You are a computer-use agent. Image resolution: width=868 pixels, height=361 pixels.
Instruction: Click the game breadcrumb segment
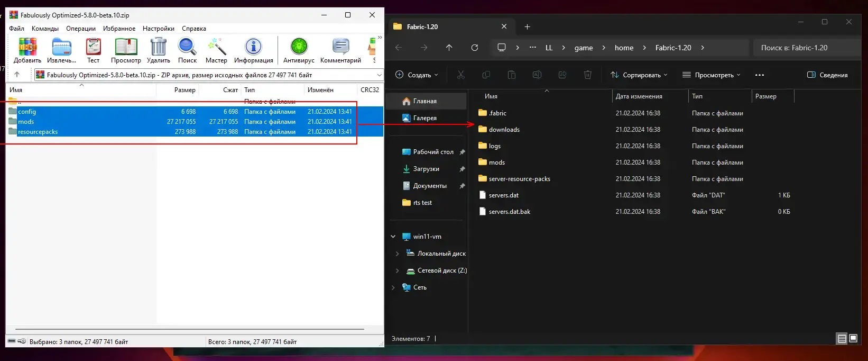(x=584, y=48)
